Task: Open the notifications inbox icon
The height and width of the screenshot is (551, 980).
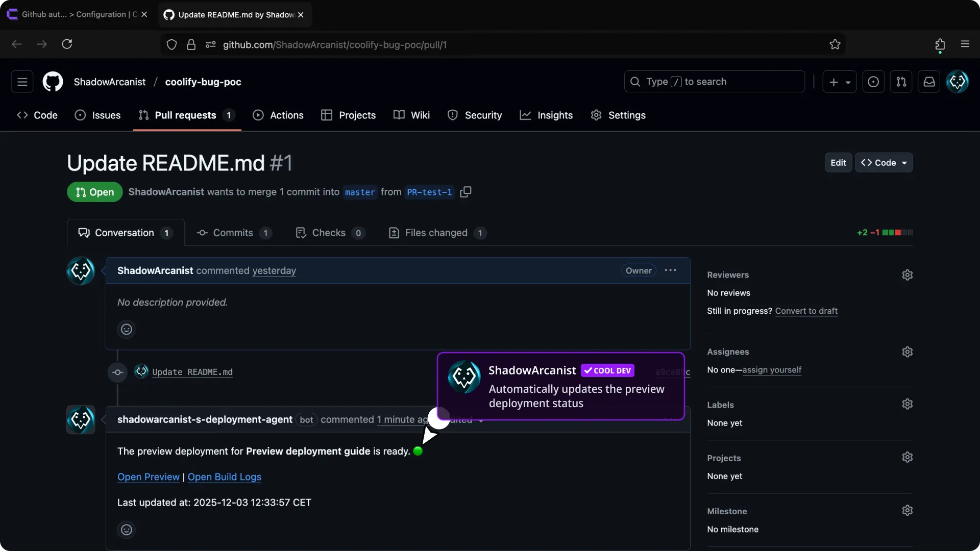Action: coord(929,82)
